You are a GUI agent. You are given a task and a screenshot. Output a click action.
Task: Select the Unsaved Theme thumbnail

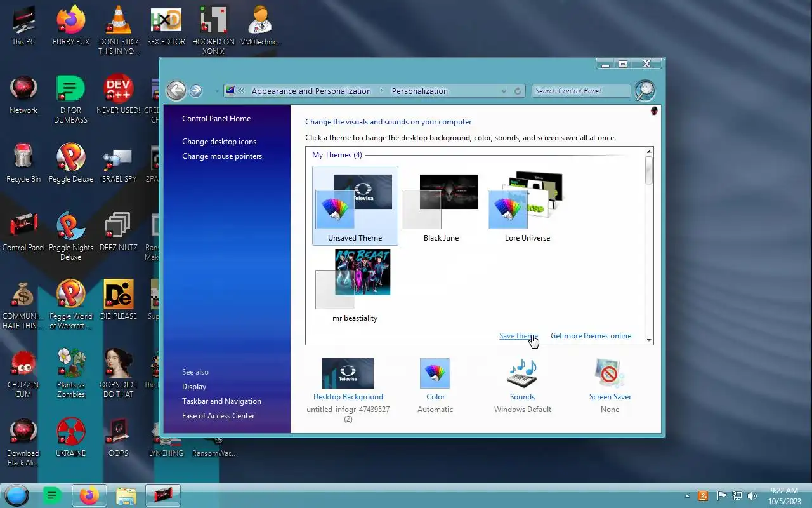pos(355,206)
